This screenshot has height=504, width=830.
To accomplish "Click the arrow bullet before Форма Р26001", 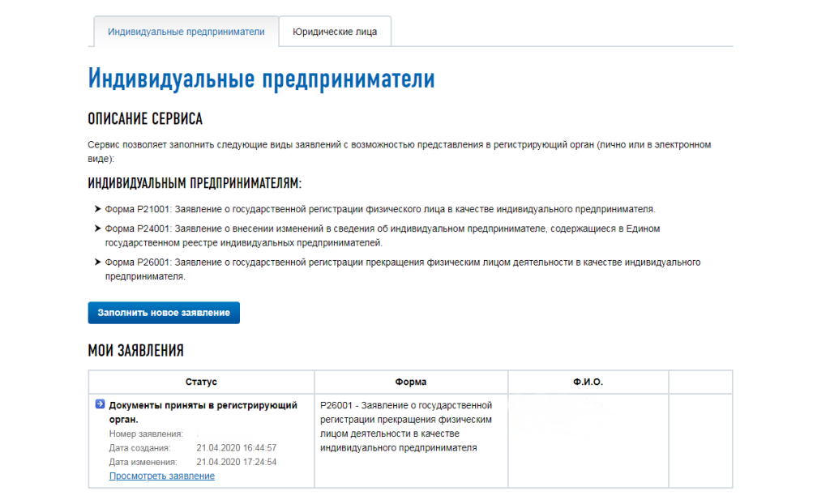I will click(x=97, y=263).
